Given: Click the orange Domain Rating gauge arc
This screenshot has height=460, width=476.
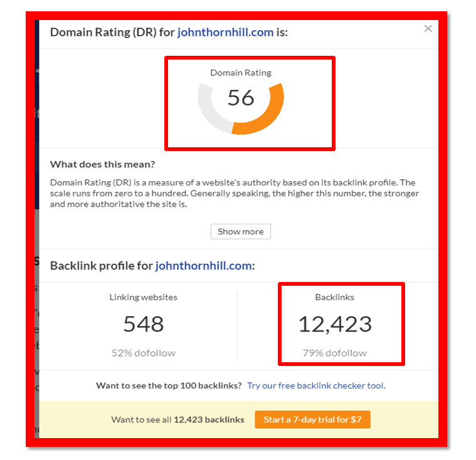Looking at the screenshot, I should tap(273, 113).
